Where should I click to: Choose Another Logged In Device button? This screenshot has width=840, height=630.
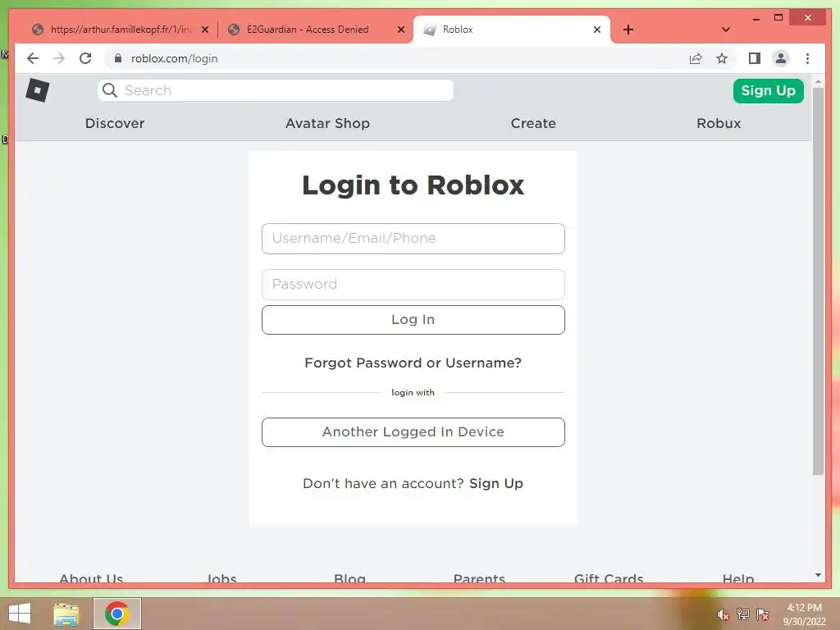click(413, 431)
